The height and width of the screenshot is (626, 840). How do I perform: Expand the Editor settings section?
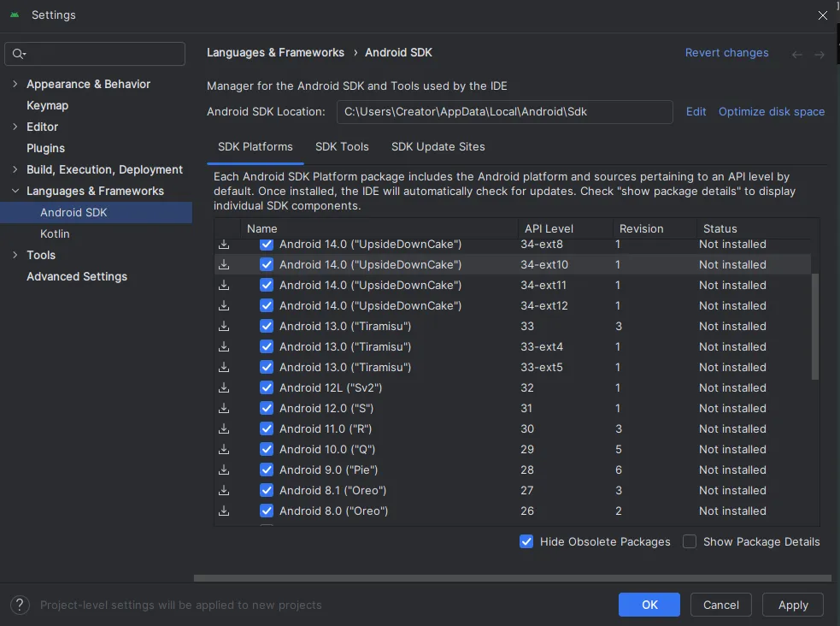tap(15, 127)
